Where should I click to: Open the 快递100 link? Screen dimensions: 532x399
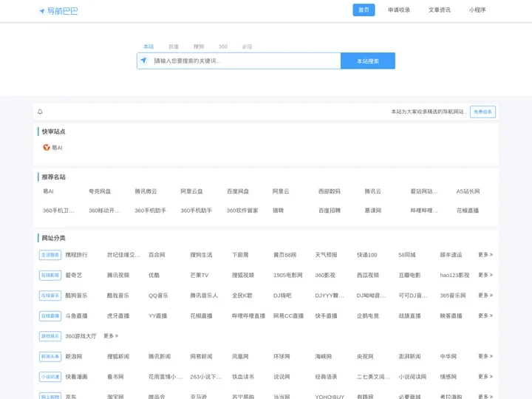click(366, 255)
